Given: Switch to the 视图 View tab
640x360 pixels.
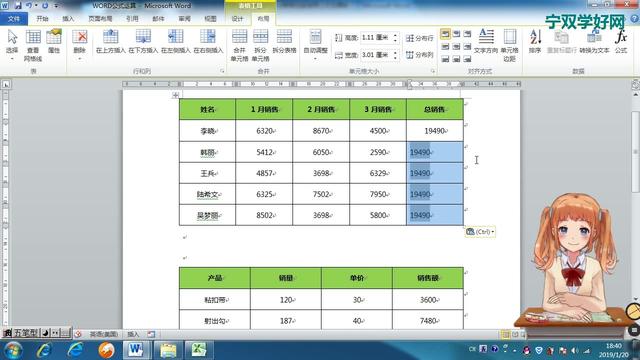Looking at the screenshot, I should coord(210,19).
